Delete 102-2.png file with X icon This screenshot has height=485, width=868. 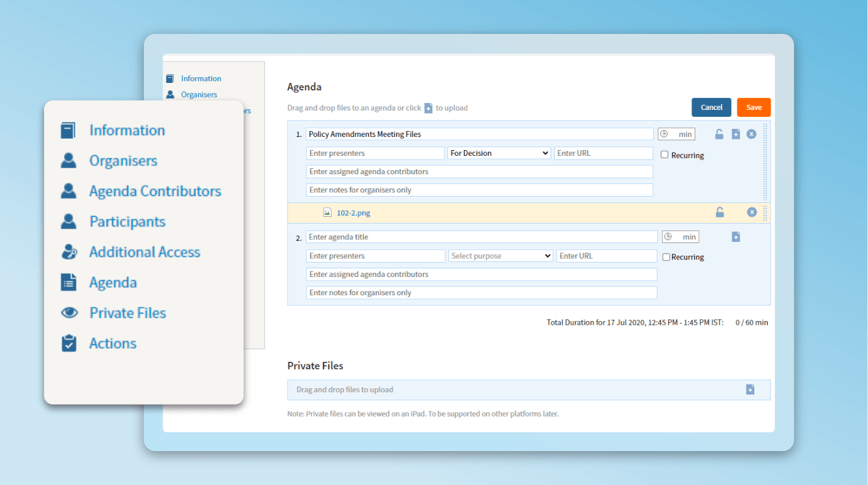point(751,212)
